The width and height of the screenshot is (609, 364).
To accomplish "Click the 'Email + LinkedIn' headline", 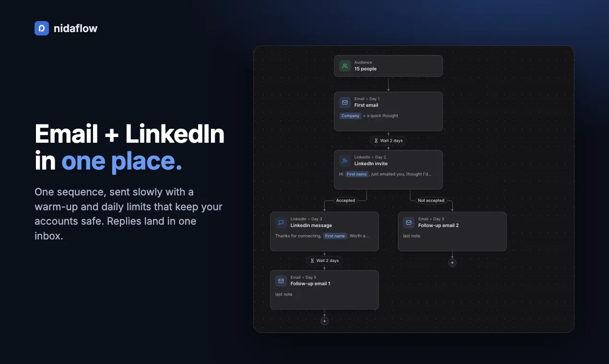I will pyautogui.click(x=130, y=134).
